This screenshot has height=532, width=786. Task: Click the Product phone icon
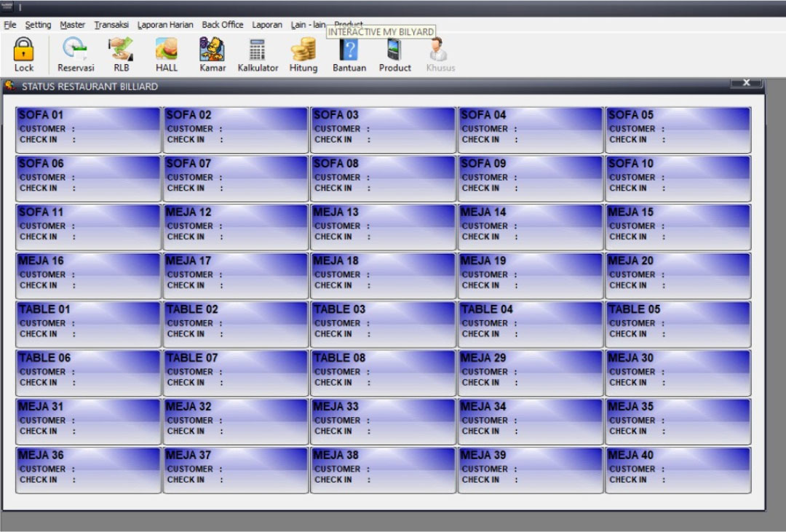[394, 50]
